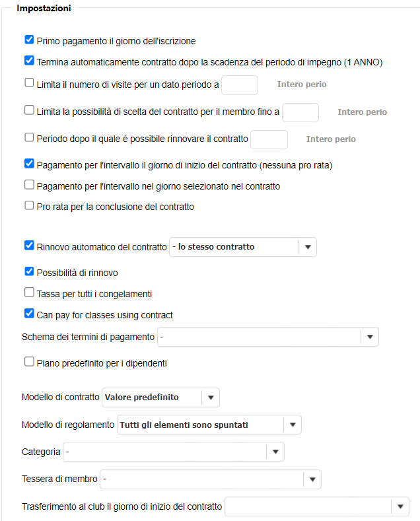Enable Tassa per tutti i congelamenti
The image size is (420, 521).
tap(29, 293)
